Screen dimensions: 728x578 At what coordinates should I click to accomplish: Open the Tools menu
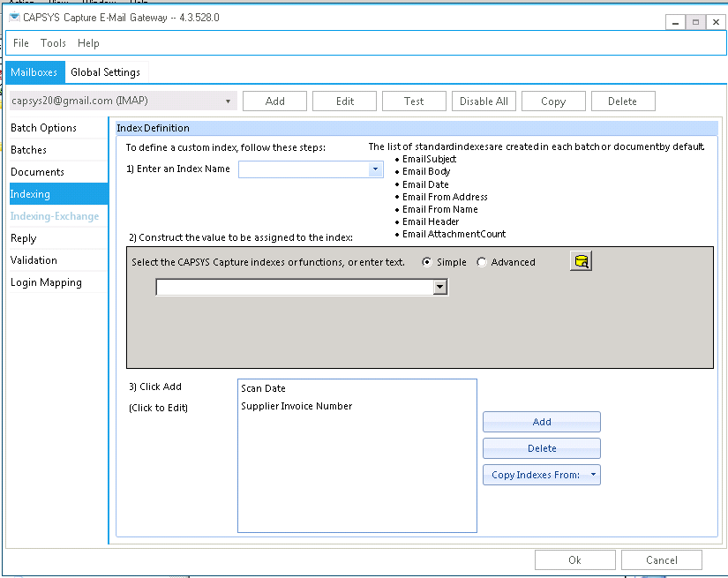[53, 43]
